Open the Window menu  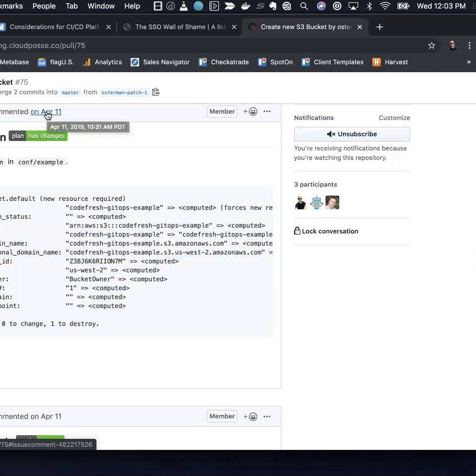(101, 6)
